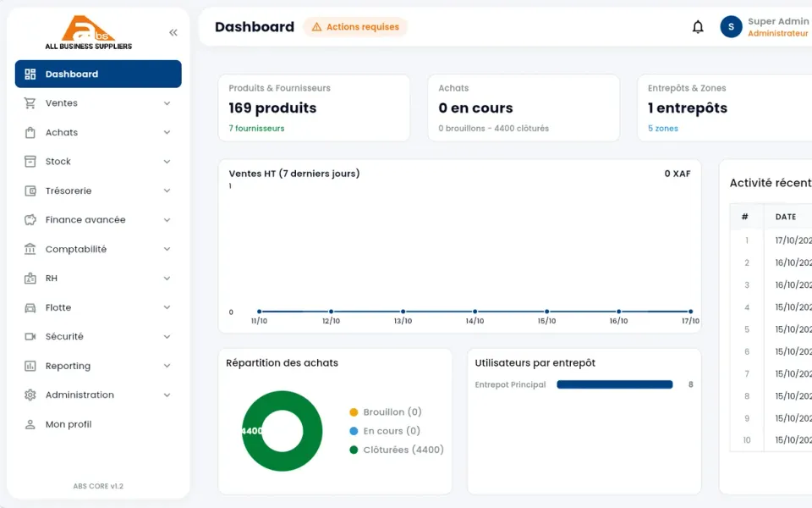
Task: Open the Achats 0 en cours card
Action: click(524, 108)
